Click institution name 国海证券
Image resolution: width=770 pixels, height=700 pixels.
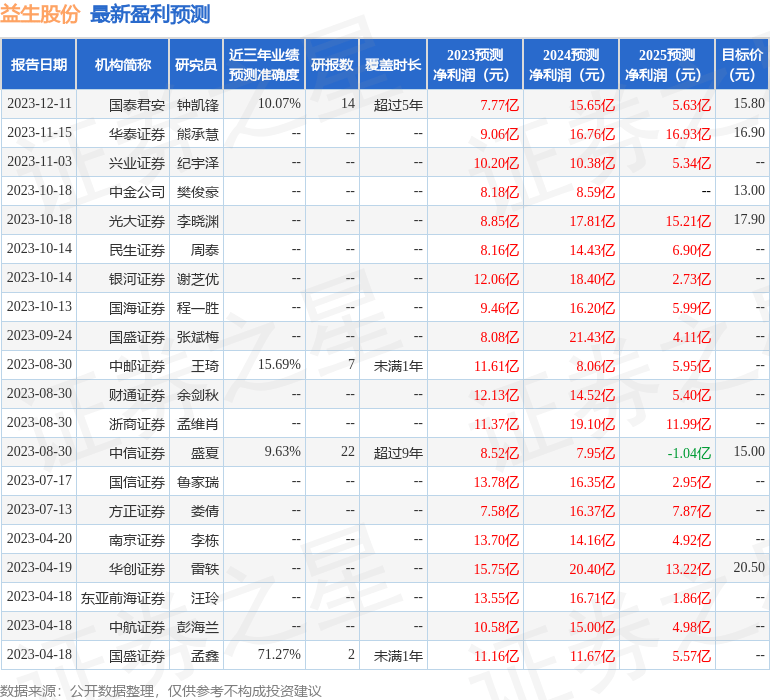tap(137, 308)
